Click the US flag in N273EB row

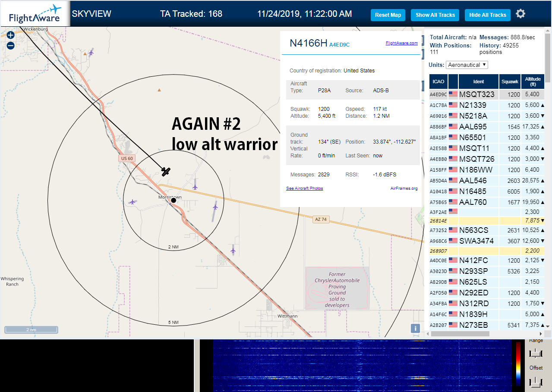[x=453, y=325]
